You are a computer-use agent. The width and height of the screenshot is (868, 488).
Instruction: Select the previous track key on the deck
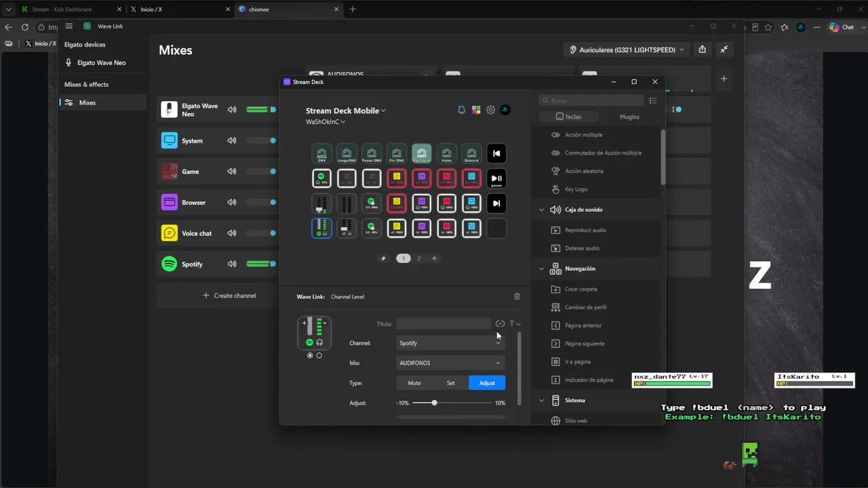496,153
